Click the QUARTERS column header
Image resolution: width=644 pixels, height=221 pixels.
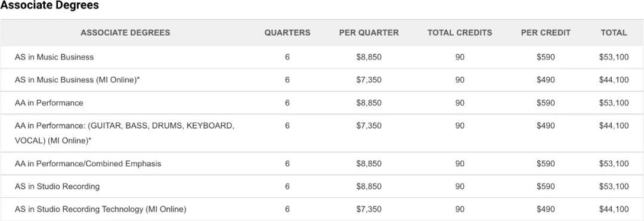[287, 33]
